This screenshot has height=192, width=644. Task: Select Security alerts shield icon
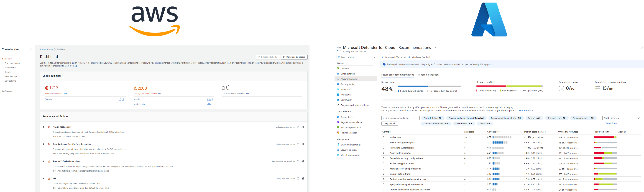338,84
